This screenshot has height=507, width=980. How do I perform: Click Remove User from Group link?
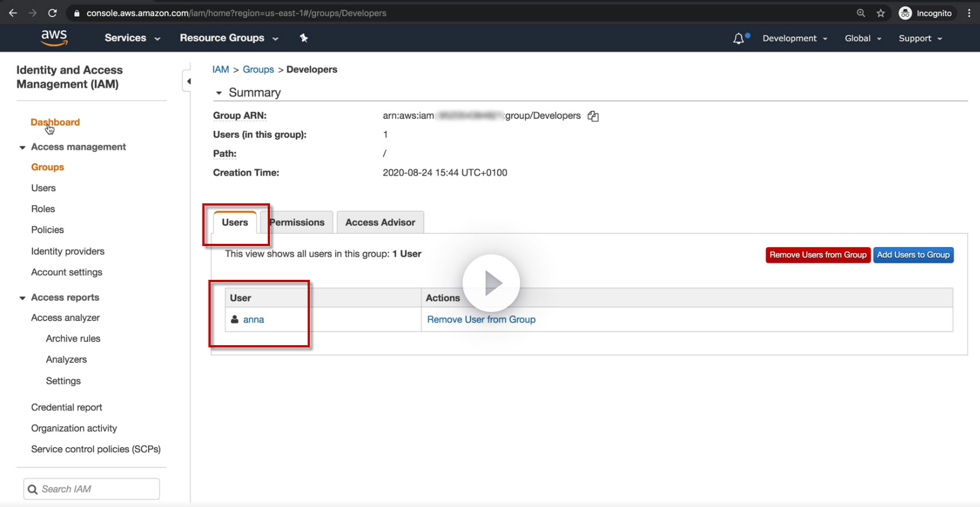[x=481, y=320]
